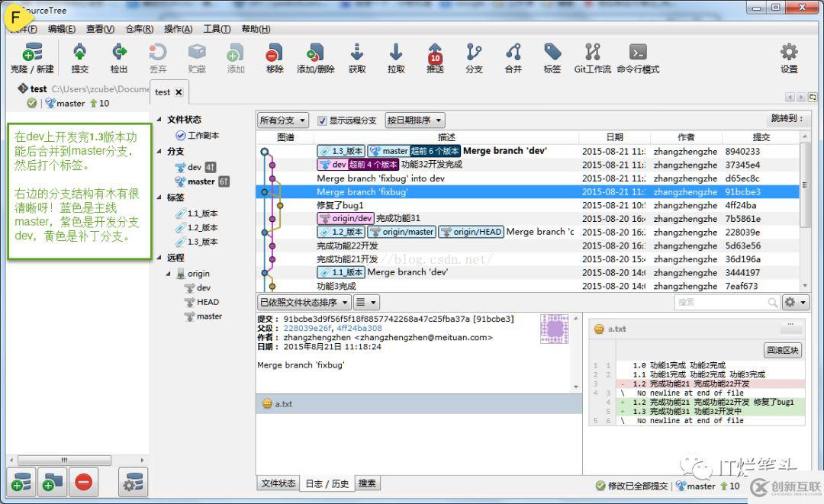The height and width of the screenshot is (504, 824).
Task: Click the repository settings gear icon at bottom left
Action: coord(133,482)
